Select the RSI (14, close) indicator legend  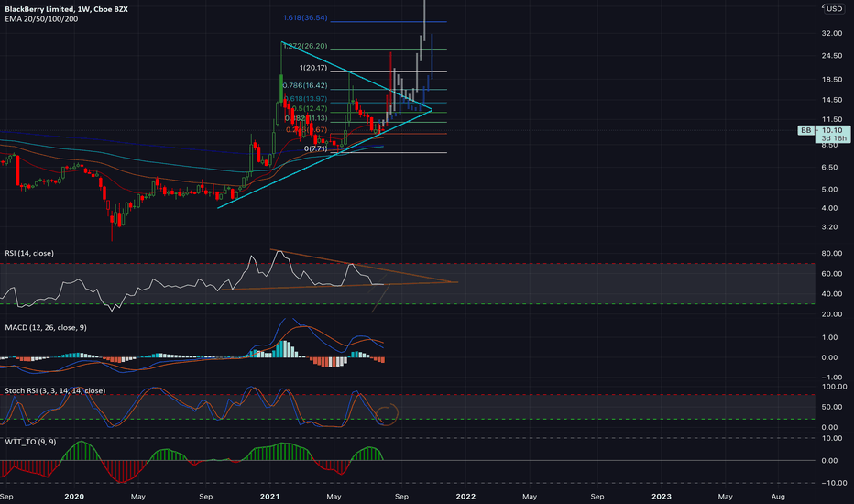[29, 253]
